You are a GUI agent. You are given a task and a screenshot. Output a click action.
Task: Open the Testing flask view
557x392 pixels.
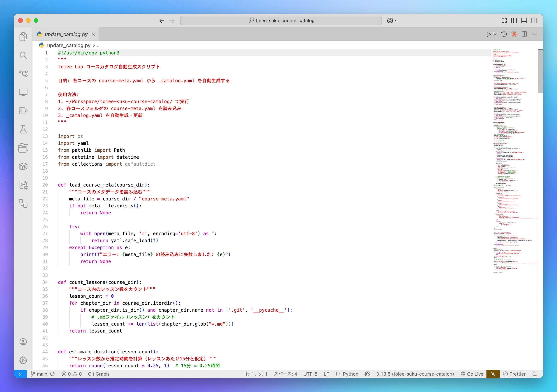click(x=23, y=129)
